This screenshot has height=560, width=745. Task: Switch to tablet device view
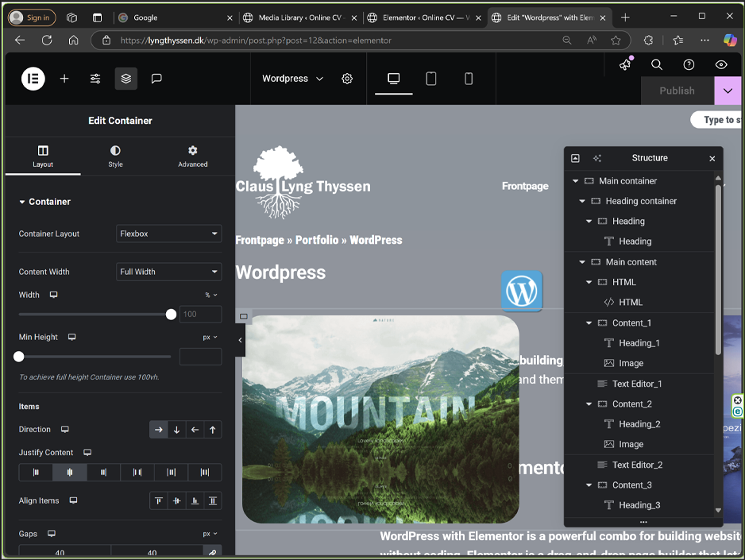tap(431, 79)
